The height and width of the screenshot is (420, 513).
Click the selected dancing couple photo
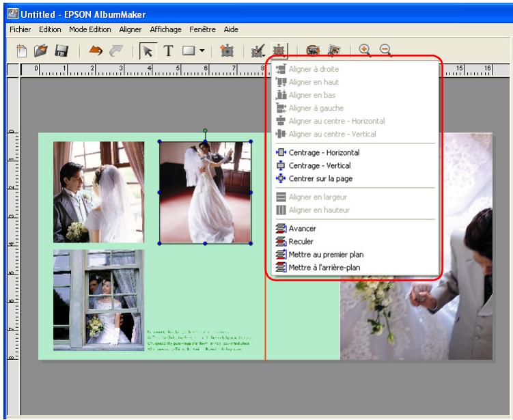pyautogui.click(x=205, y=193)
